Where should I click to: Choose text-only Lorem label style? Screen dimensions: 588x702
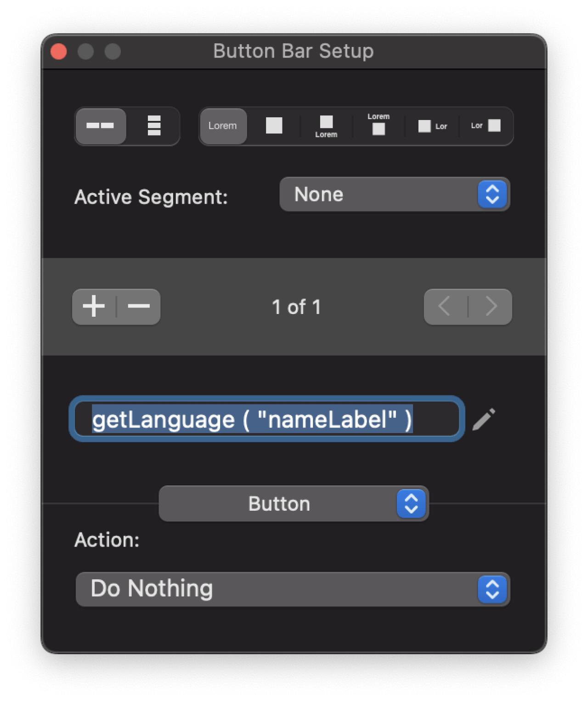(x=223, y=126)
